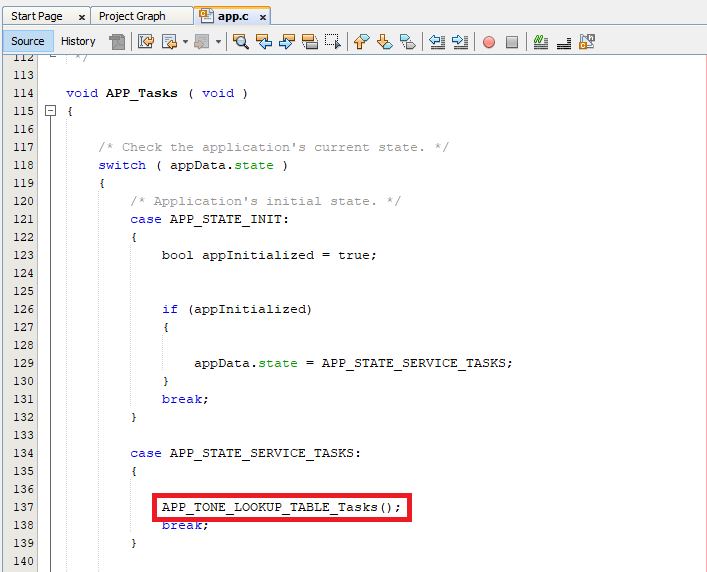
Task: Click the Find Selection magnifier icon
Action: [x=241, y=41]
